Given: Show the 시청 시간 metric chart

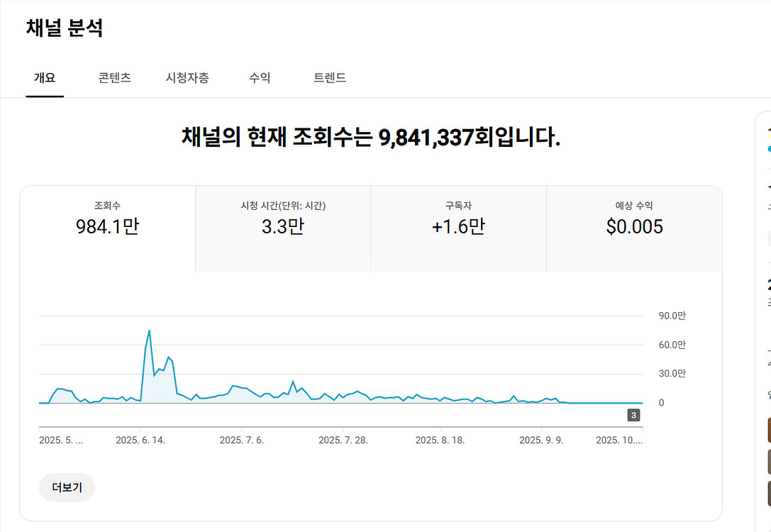Looking at the screenshot, I should [283, 218].
